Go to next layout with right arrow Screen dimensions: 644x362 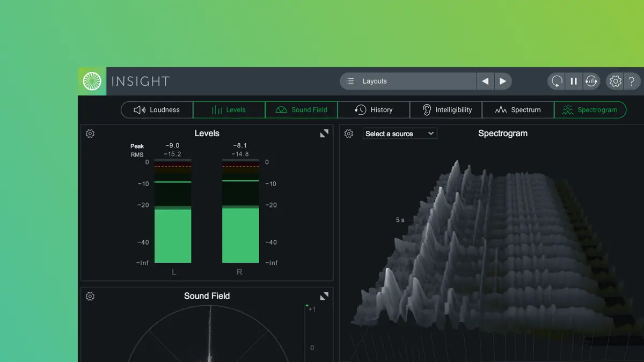pos(503,81)
